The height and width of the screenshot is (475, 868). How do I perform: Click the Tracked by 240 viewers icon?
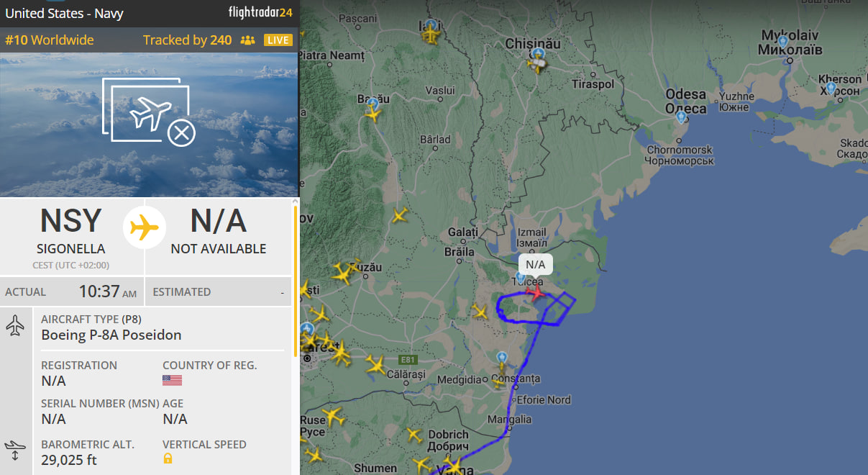coord(248,40)
